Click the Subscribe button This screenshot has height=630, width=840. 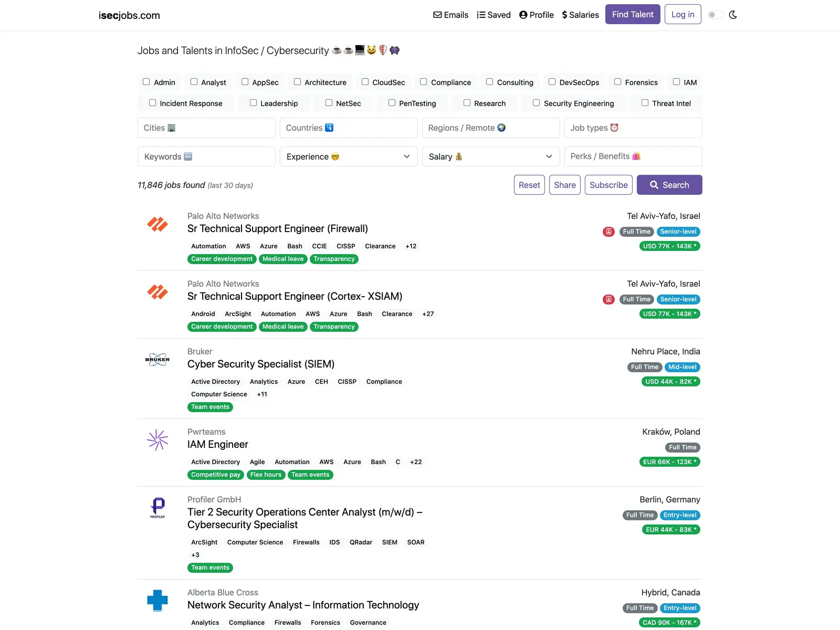click(608, 185)
